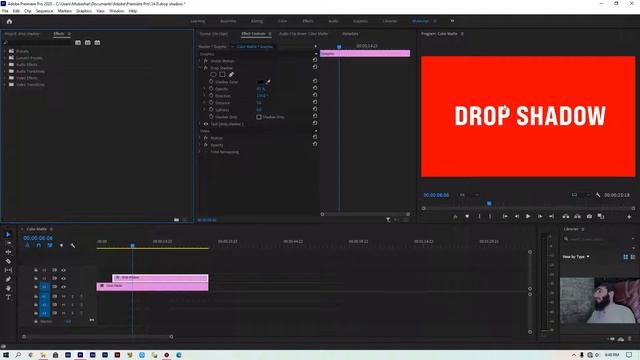
Task: Choose free draw bezier mask for Drop Shadow
Action: point(231,75)
